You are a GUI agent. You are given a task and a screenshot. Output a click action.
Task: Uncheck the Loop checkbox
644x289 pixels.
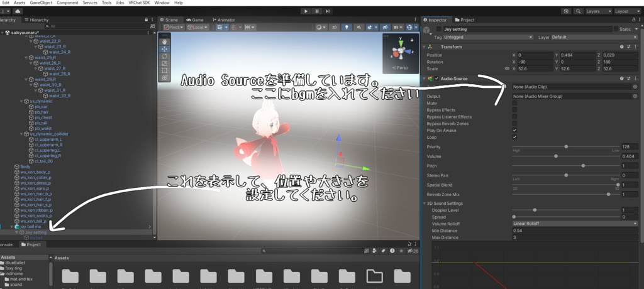514,137
